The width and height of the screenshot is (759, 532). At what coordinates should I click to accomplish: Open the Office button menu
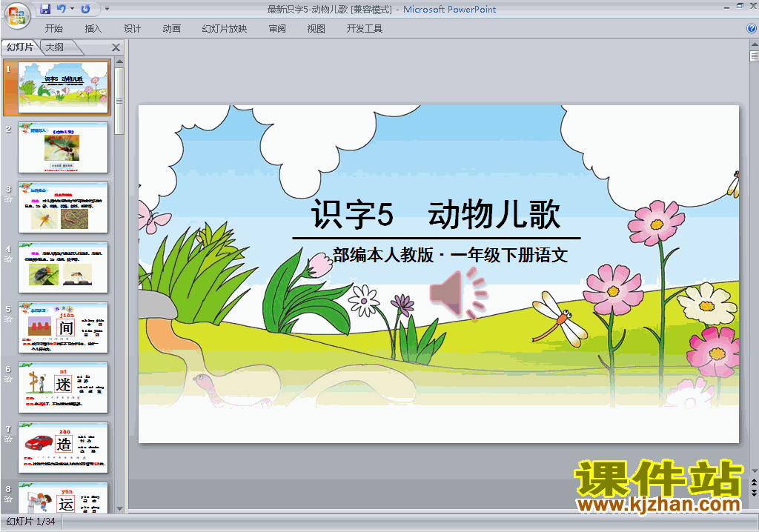pyautogui.click(x=17, y=15)
